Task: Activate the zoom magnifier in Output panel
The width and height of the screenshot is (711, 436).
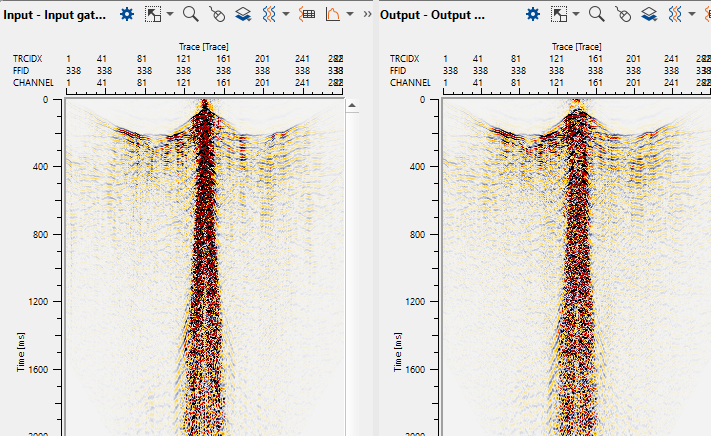Action: [596, 14]
